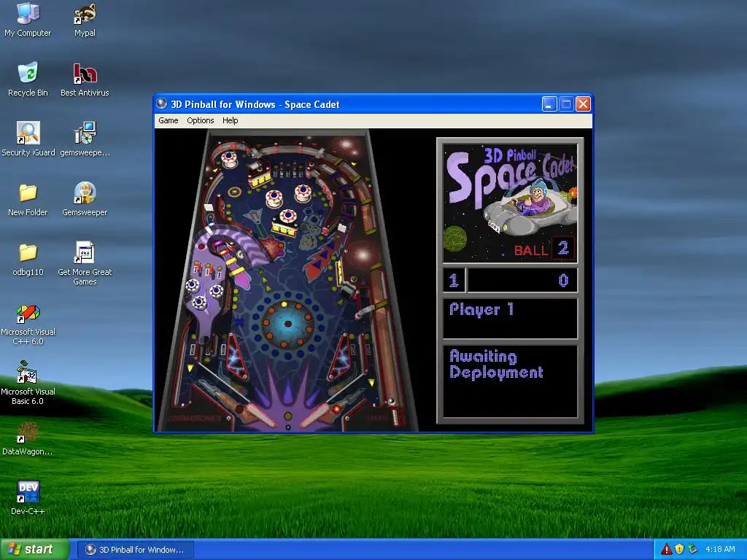Select the odbg110 folder icon
The height and width of the screenshot is (560, 747).
tap(28, 259)
